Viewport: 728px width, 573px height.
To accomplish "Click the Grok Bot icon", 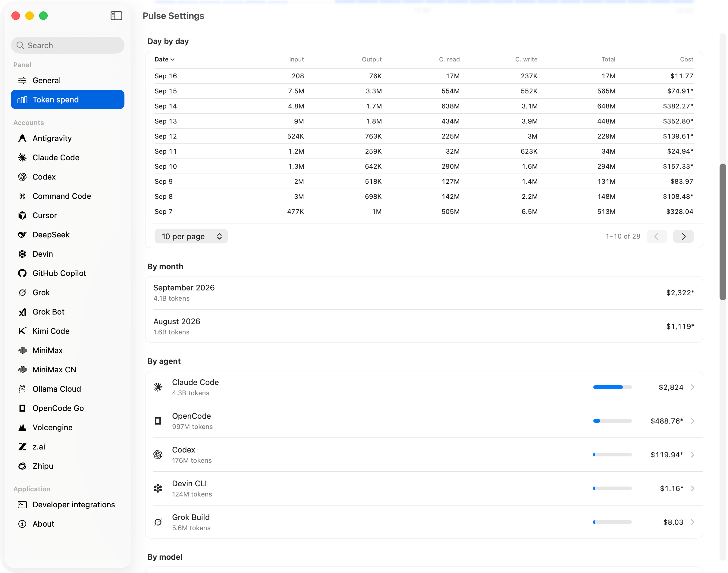I will [22, 312].
